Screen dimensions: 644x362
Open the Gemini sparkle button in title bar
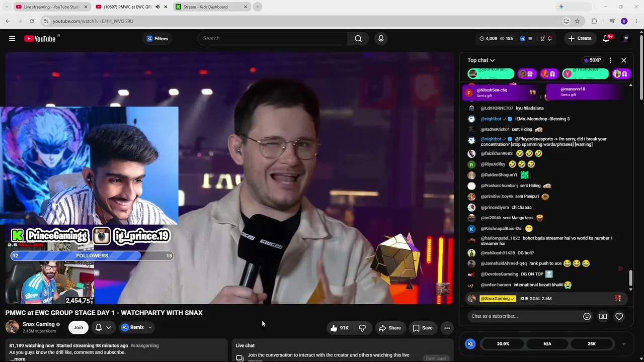pyautogui.click(x=561, y=7)
